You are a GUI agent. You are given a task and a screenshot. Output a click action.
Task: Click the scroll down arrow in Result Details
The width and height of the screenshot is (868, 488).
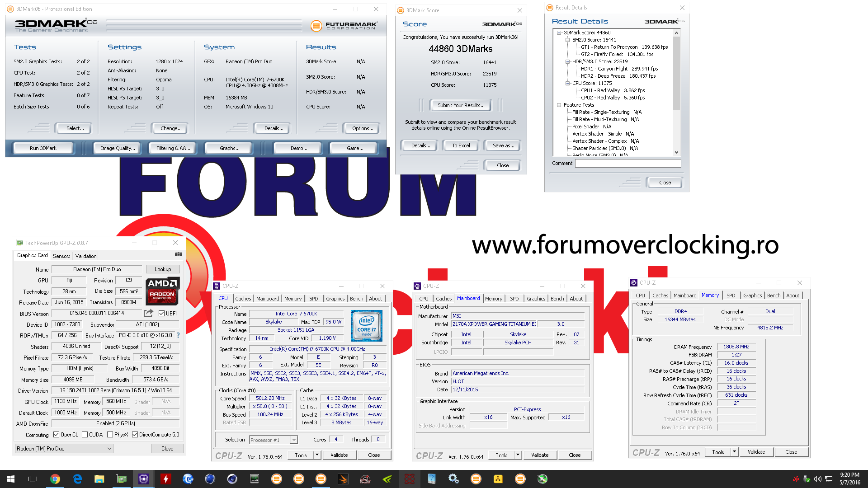click(x=676, y=152)
